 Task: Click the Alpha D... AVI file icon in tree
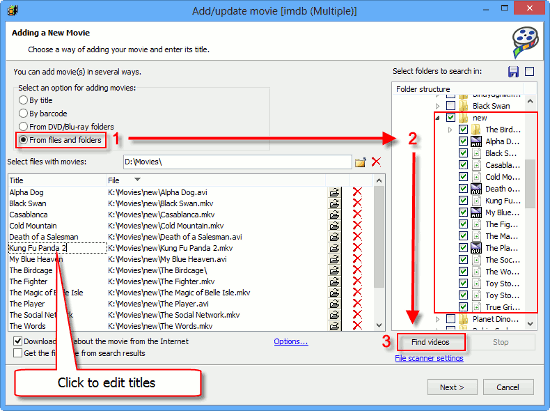point(476,141)
